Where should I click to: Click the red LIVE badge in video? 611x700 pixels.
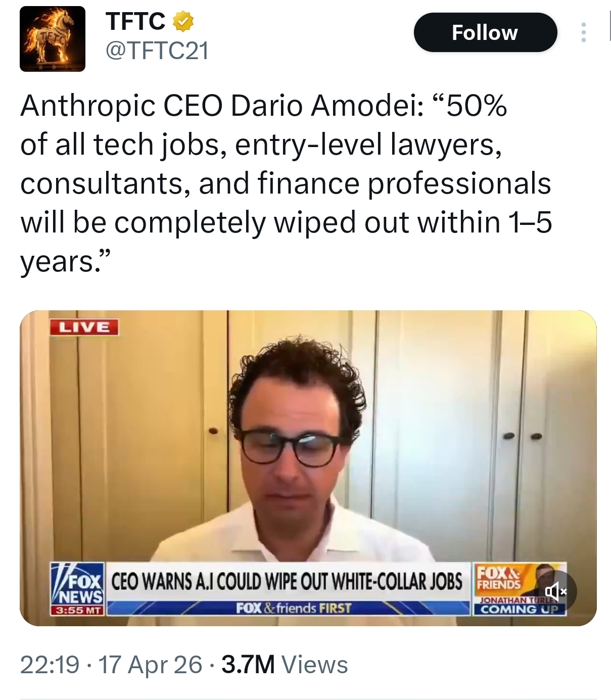tap(84, 327)
